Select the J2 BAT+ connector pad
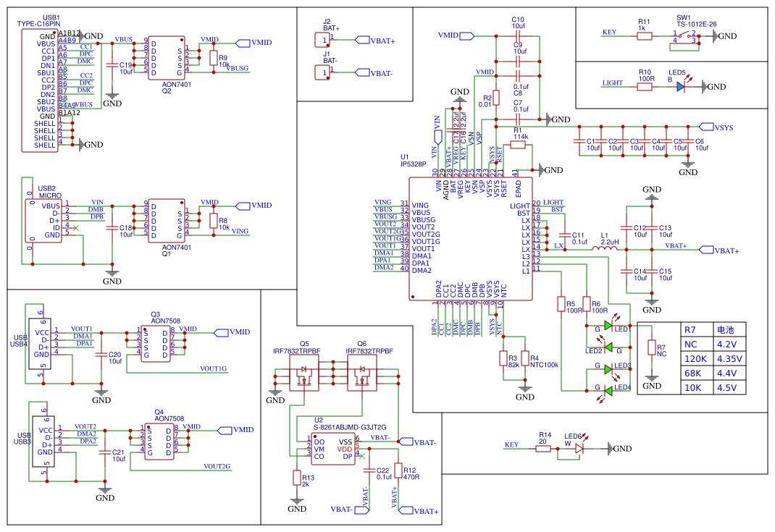 coord(322,40)
